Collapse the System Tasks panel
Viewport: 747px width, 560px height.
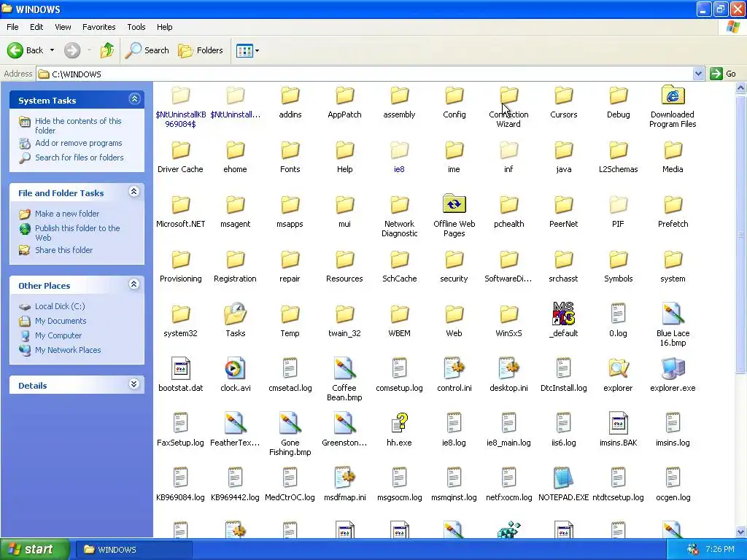(134, 99)
